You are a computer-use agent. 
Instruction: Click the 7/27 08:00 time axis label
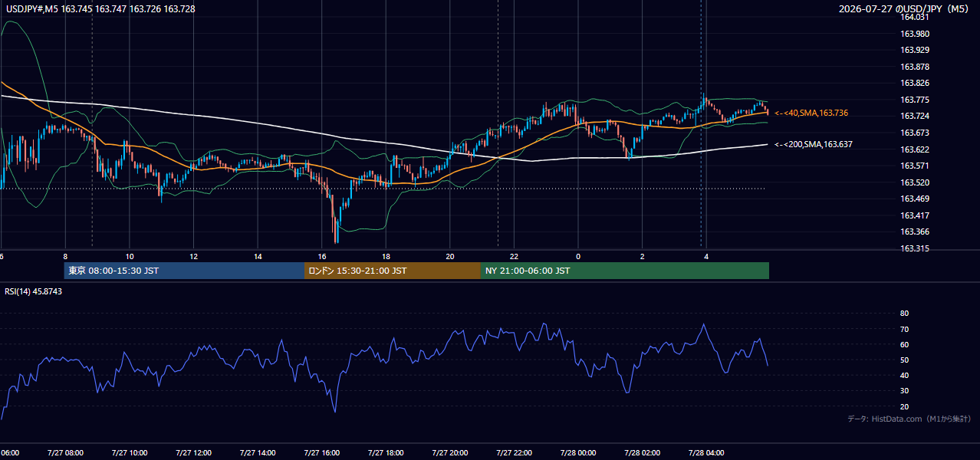coord(65,452)
